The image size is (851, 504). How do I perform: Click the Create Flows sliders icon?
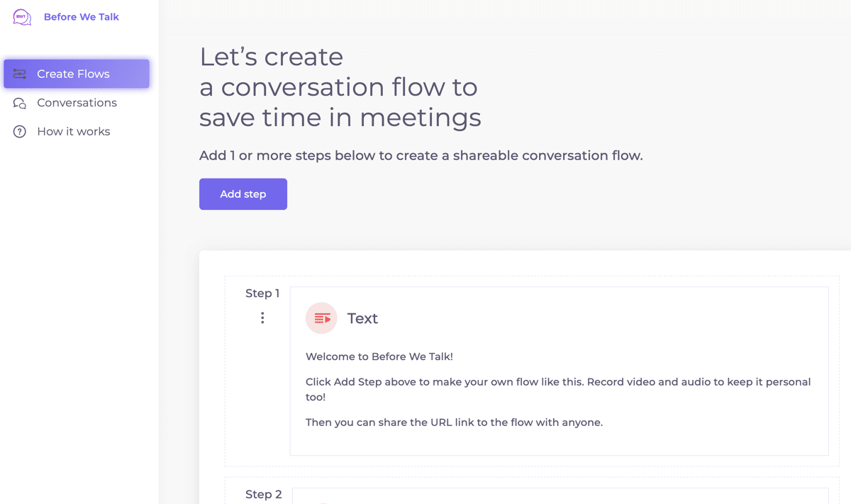point(20,74)
